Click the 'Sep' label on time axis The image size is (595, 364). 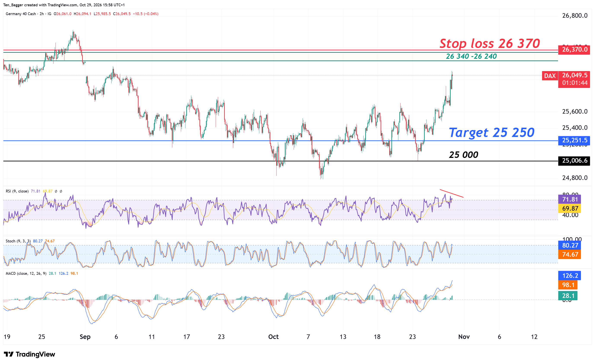point(85,337)
